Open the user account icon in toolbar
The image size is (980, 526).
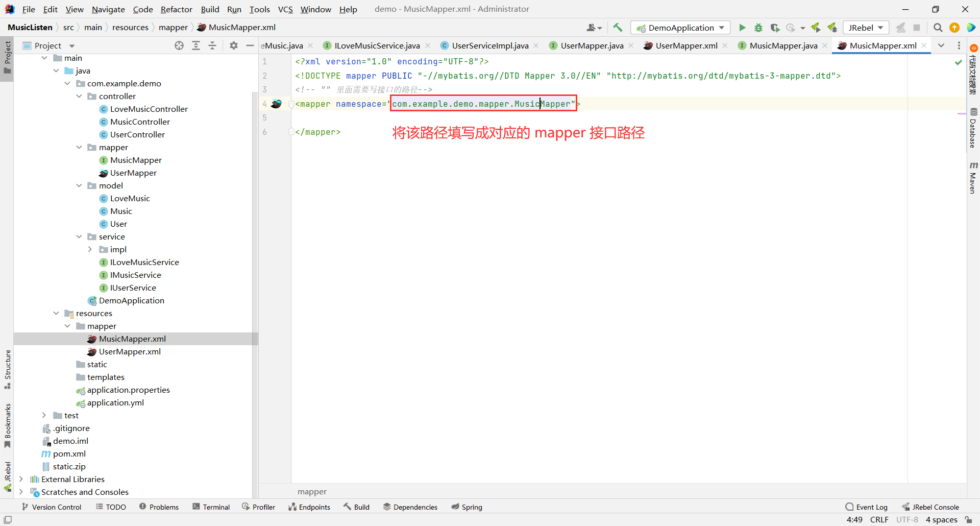coord(594,28)
